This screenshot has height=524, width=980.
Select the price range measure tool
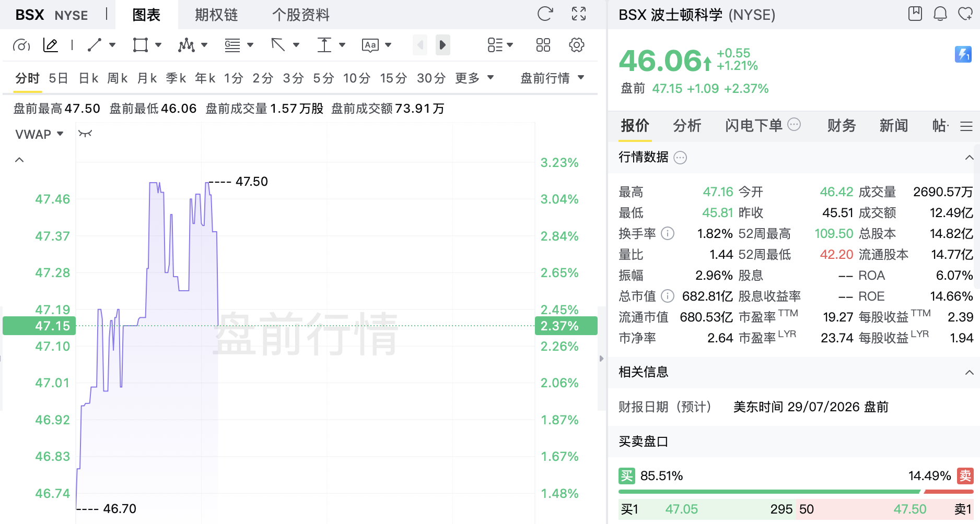coord(324,45)
